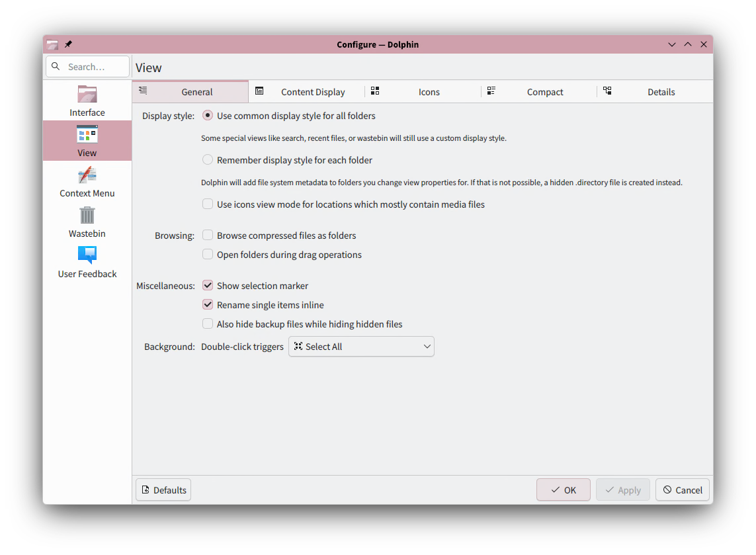Open the Interface settings page icon
This screenshot has width=756, height=555.
pyautogui.click(x=87, y=94)
